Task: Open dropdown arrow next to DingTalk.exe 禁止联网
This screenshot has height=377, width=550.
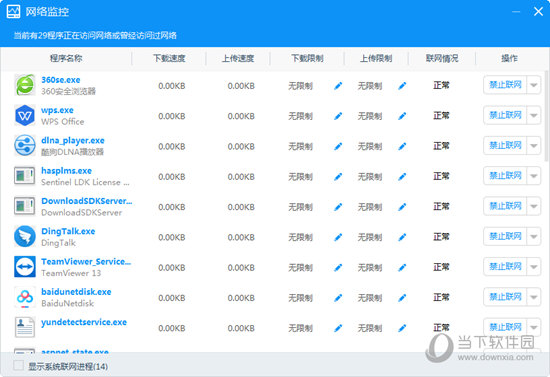Action: pyautogui.click(x=534, y=236)
